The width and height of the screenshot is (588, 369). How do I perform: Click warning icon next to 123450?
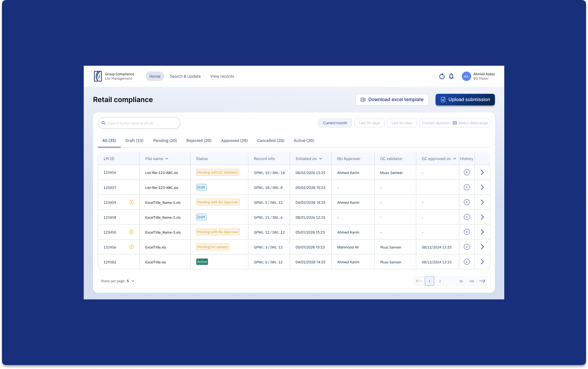point(131,232)
